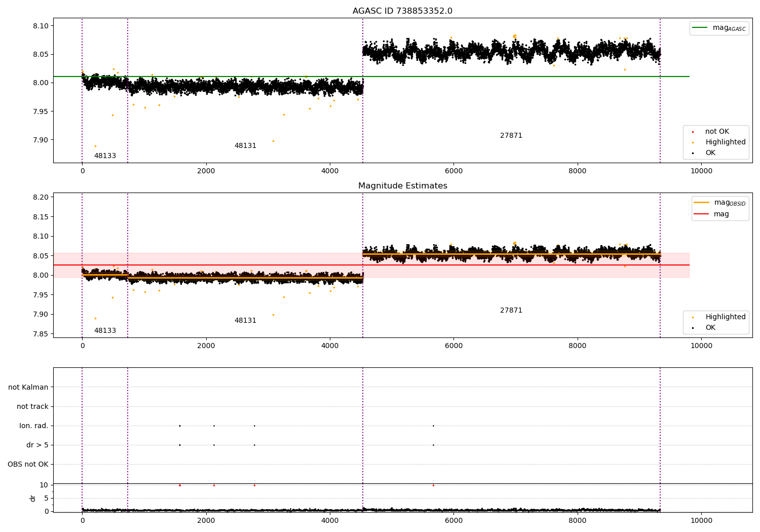Click obsid label 48133 in the top plot
The image size is (760, 532).
tap(105, 156)
